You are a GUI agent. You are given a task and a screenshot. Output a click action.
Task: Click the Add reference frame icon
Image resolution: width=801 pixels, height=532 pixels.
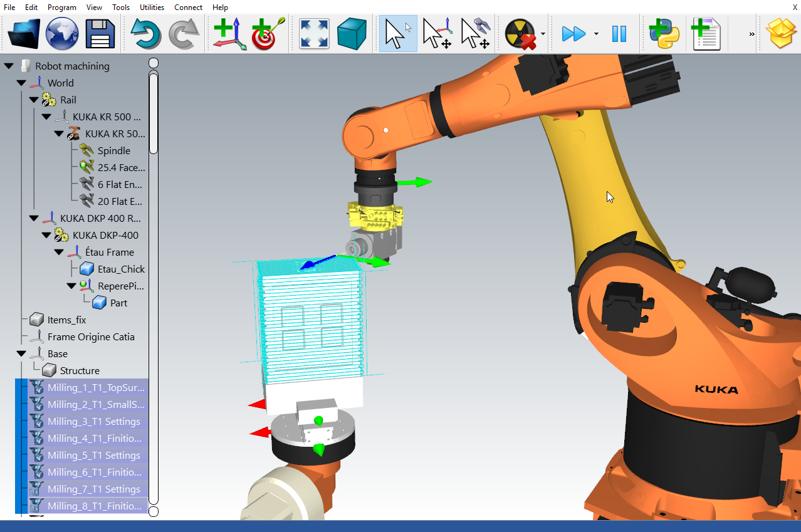point(229,33)
